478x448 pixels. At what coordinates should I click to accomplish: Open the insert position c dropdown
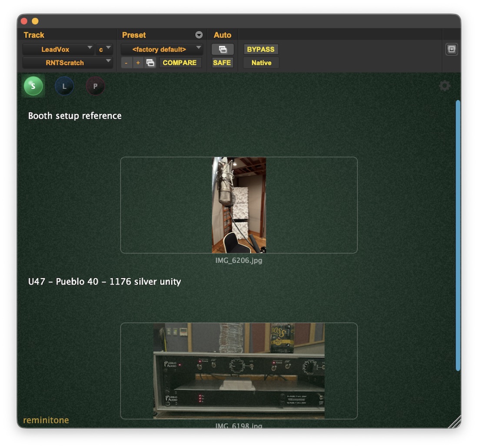[104, 49]
